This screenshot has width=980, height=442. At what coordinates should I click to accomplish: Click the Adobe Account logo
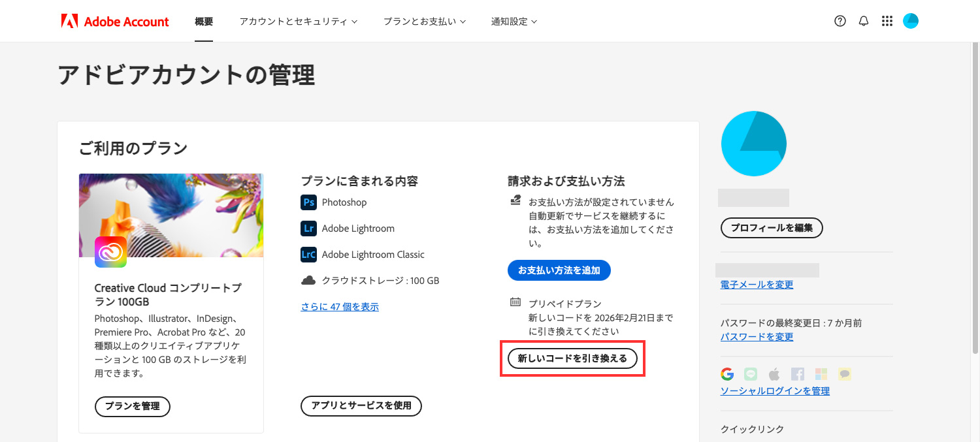click(x=115, y=22)
